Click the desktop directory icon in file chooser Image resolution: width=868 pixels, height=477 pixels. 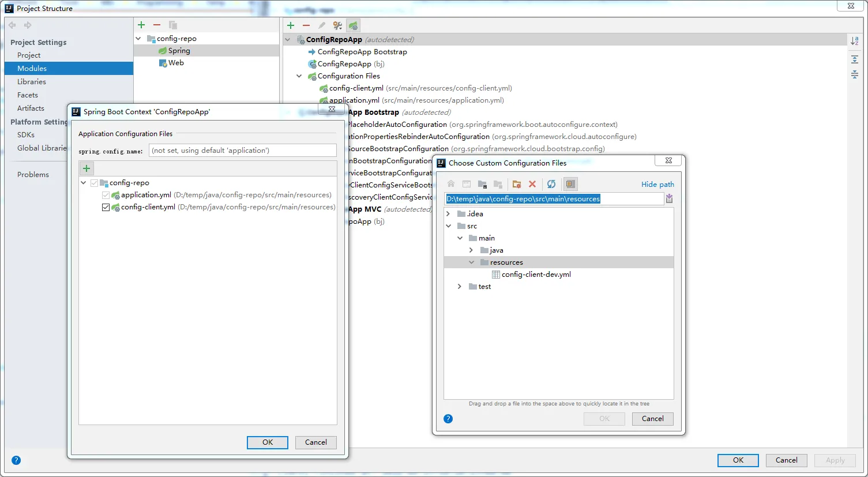467,184
